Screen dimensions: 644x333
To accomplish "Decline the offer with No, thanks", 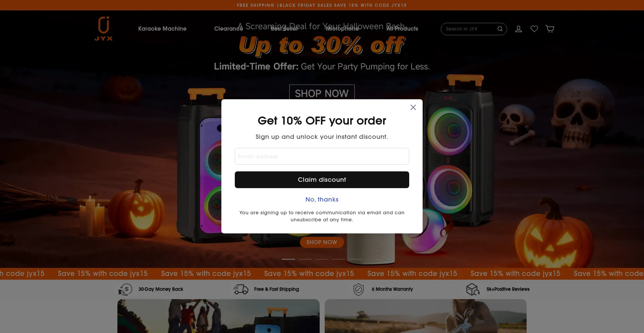I will (322, 200).
